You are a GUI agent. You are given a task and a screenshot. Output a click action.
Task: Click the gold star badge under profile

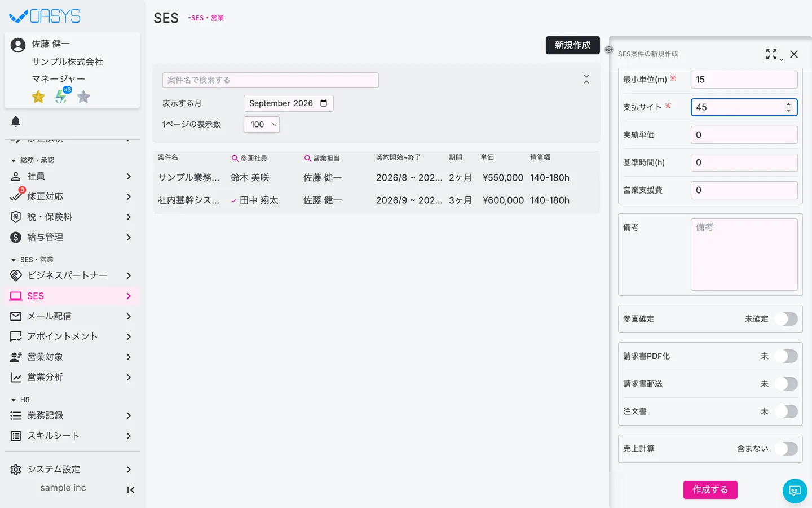(38, 97)
